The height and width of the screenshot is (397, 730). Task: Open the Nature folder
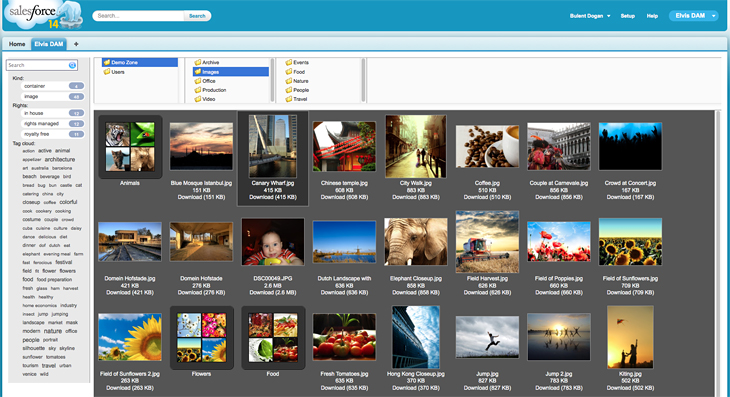297,81
